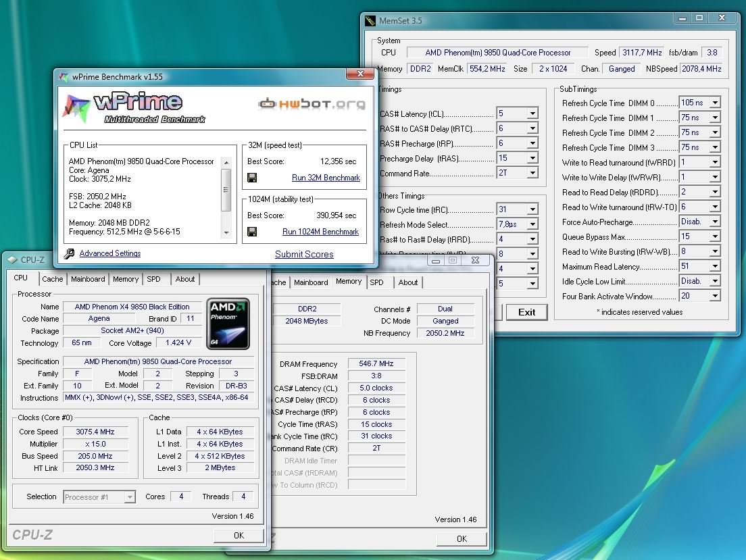Open Write to Read turnaround (tWRRD) dropdown
The height and width of the screenshot is (560, 746).
[715, 161]
